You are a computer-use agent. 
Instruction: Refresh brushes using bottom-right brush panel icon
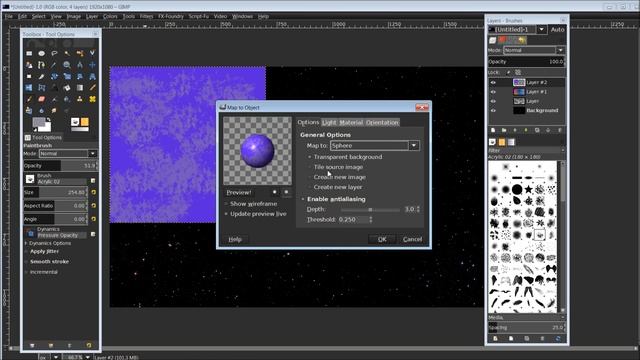point(558,338)
